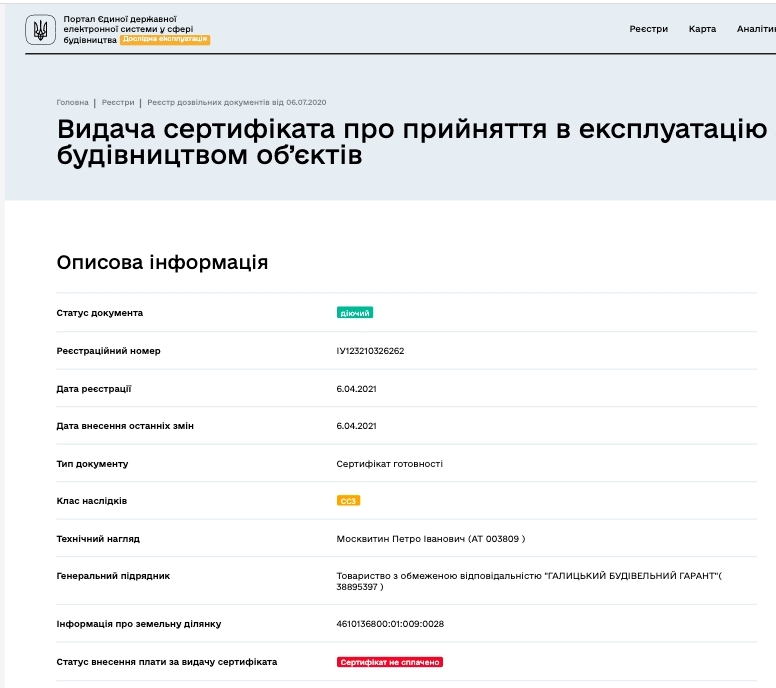Select 'Москвитин Петро Іванович (АТ 003809)' text
Screen dimensions: 776x688
point(431,539)
